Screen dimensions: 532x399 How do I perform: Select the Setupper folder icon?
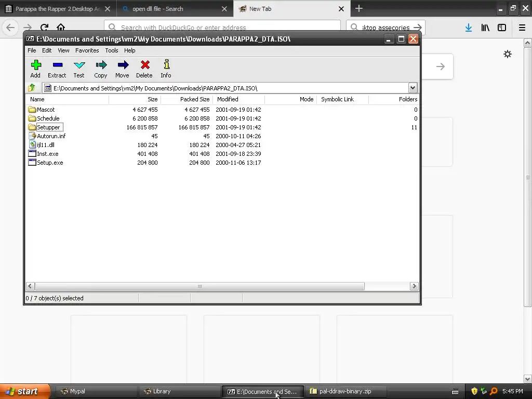(32, 127)
